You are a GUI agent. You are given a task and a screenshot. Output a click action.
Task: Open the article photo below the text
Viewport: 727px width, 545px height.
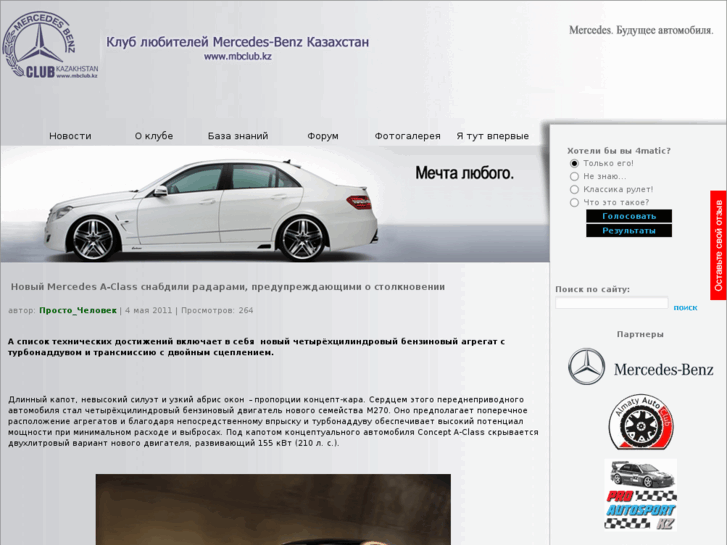273,509
